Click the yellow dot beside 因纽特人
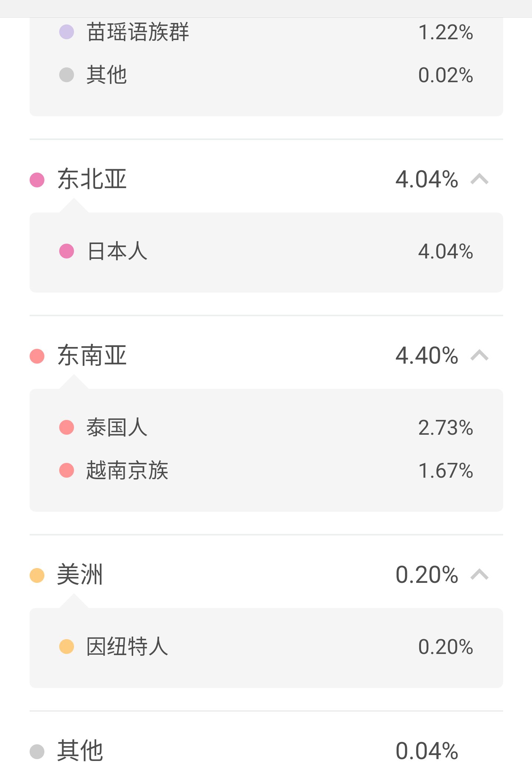Viewport: 532px width, 768px height. [67, 647]
